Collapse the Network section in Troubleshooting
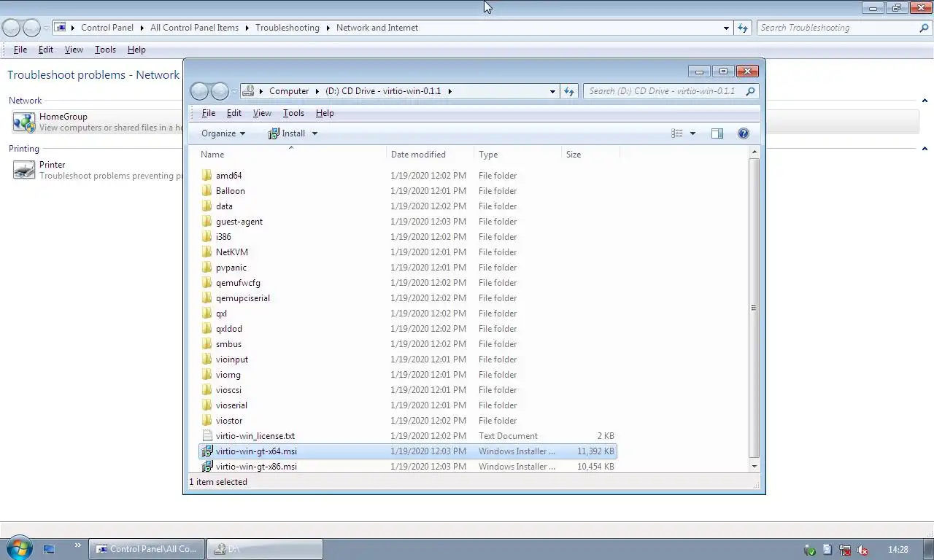The image size is (934, 560). coord(925,101)
